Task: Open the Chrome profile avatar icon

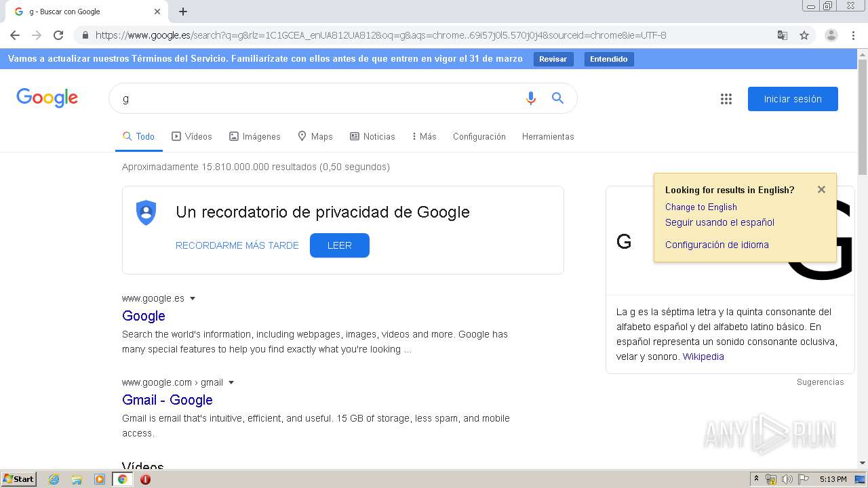Action: coord(831,35)
